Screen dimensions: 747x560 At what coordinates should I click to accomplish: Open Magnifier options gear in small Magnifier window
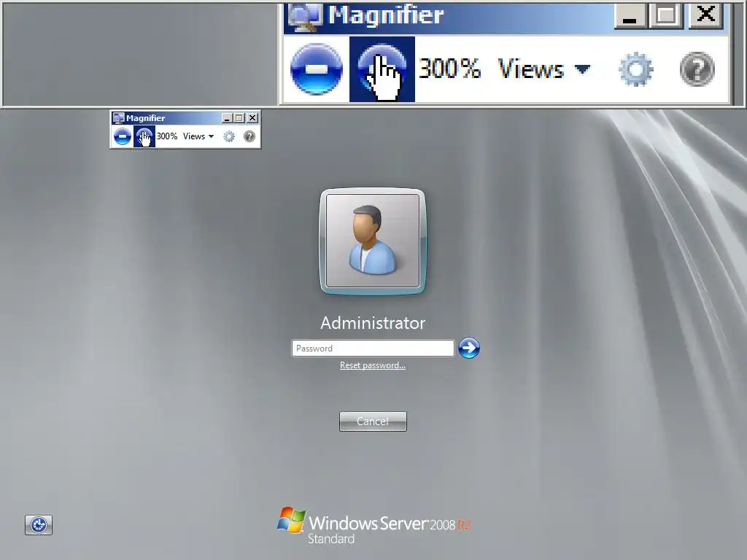point(229,136)
